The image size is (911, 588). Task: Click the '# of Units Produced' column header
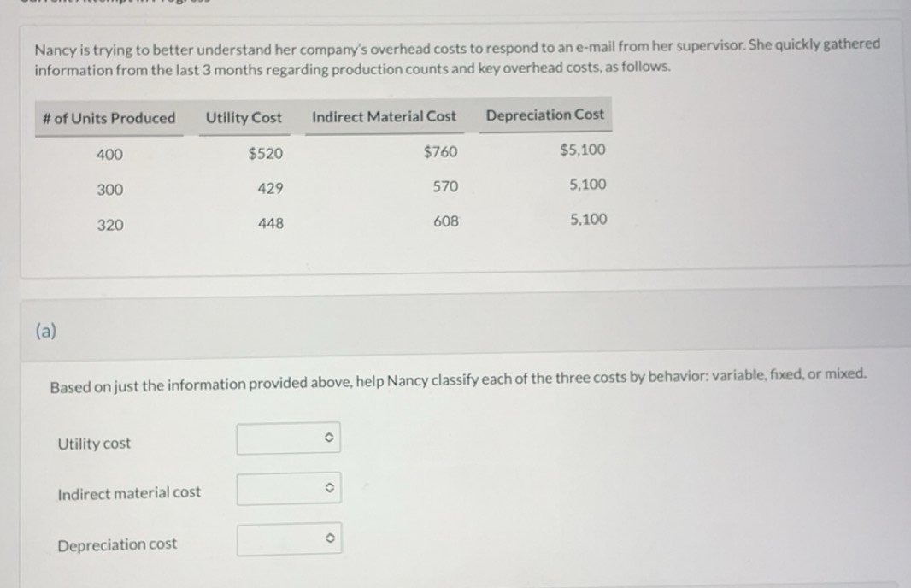(109, 118)
